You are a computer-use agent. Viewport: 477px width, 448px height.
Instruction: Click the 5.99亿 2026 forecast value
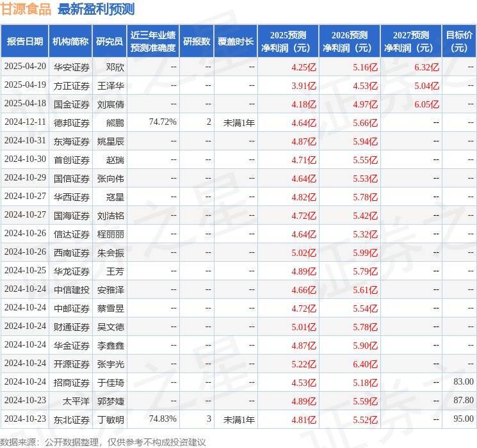365,253
